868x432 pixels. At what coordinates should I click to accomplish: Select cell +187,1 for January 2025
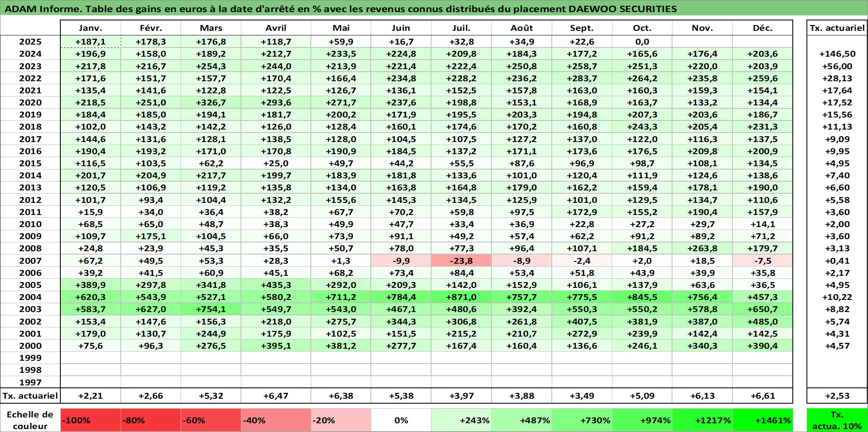pos(91,42)
